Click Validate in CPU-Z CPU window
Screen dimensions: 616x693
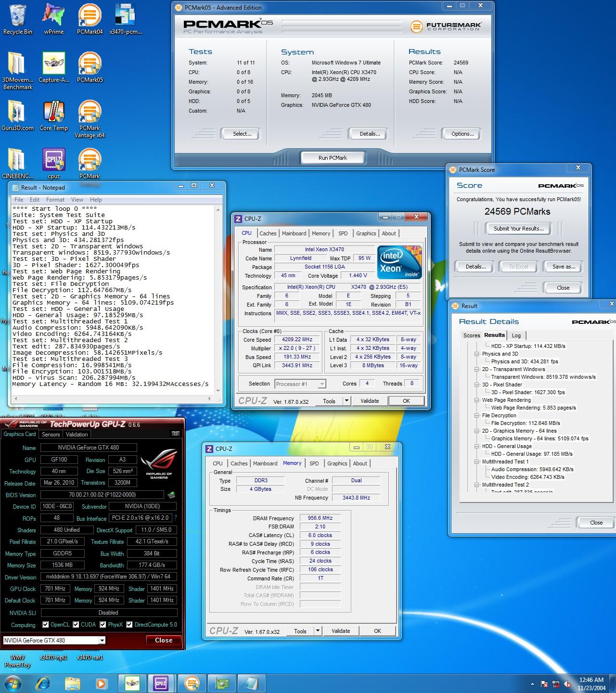click(x=370, y=401)
